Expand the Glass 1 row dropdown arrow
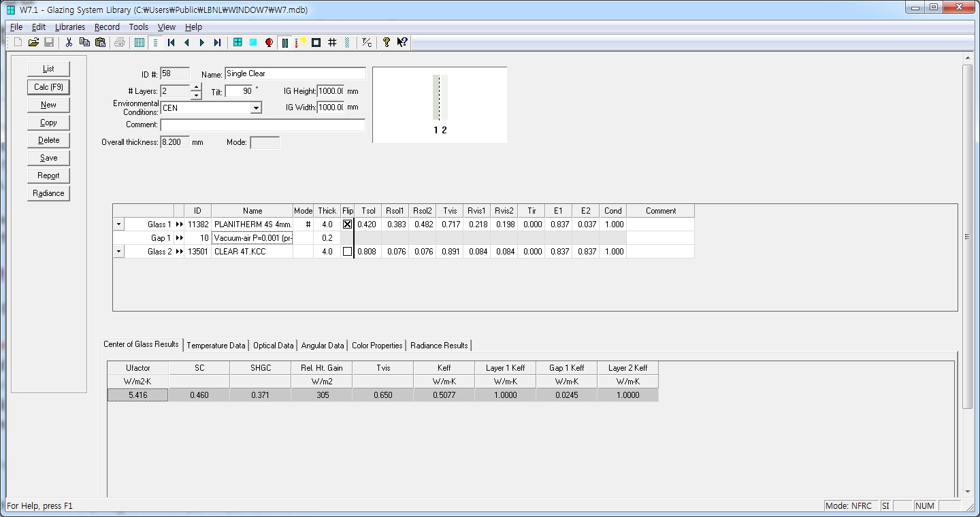The image size is (980, 517). 118,224
